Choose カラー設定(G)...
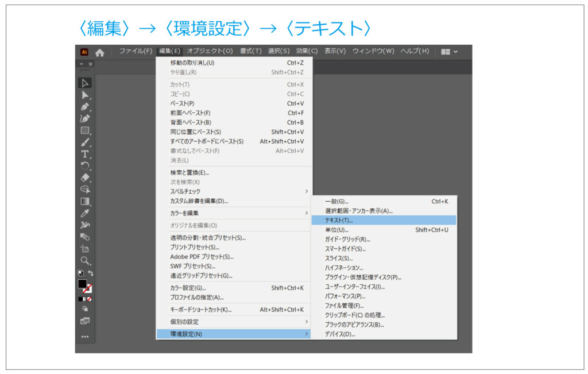 tap(234, 288)
